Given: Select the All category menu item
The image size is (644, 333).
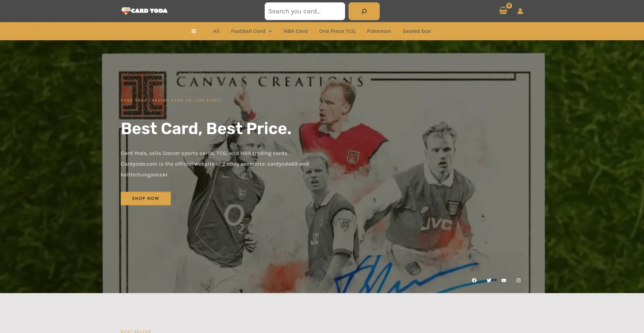Looking at the screenshot, I should point(216,31).
